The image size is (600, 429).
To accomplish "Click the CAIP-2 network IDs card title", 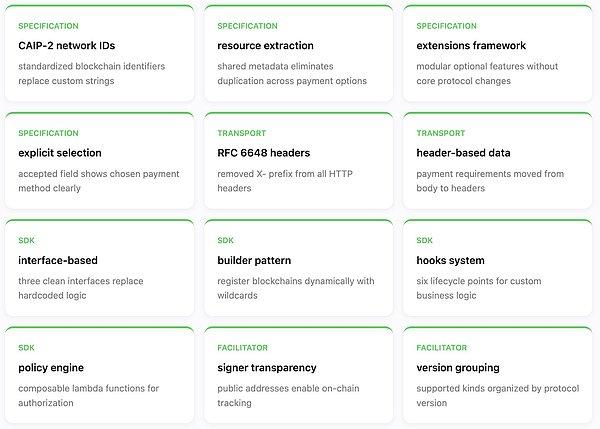I will click(x=62, y=45).
